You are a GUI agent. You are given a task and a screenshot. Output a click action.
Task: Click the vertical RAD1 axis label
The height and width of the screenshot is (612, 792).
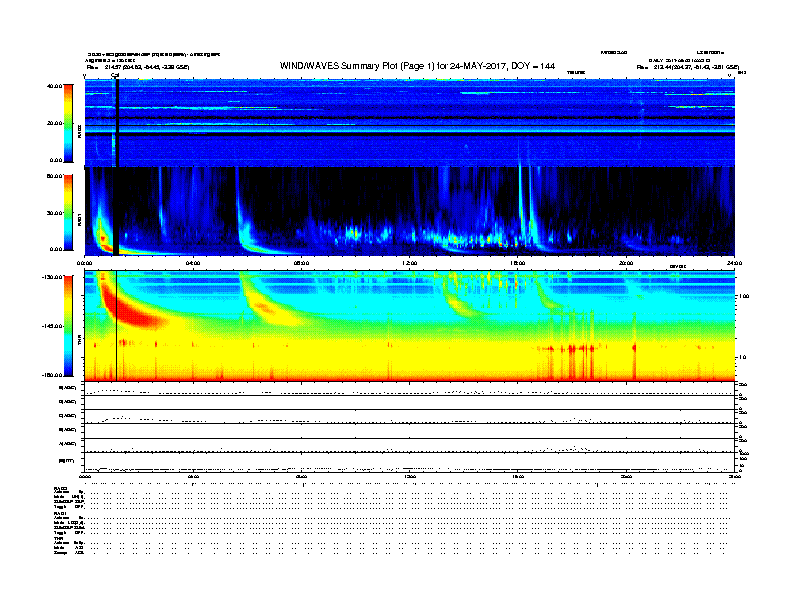(80, 219)
